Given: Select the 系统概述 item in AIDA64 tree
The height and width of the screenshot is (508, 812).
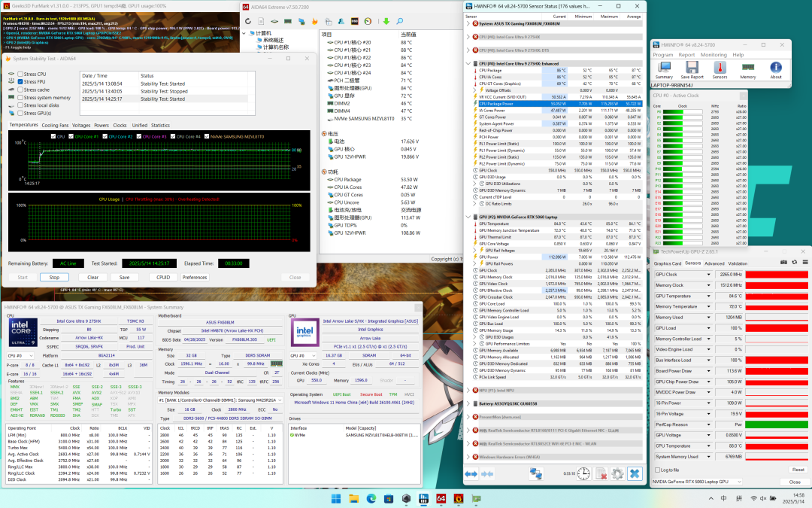Looking at the screenshot, I should pyautogui.click(x=274, y=41).
